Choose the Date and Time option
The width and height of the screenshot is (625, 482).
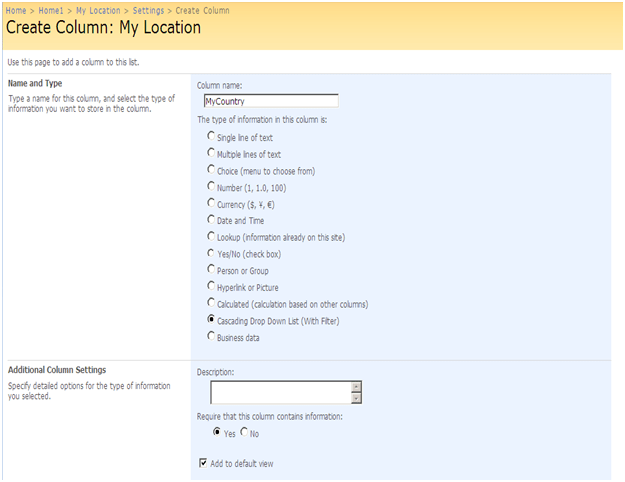(x=210, y=219)
